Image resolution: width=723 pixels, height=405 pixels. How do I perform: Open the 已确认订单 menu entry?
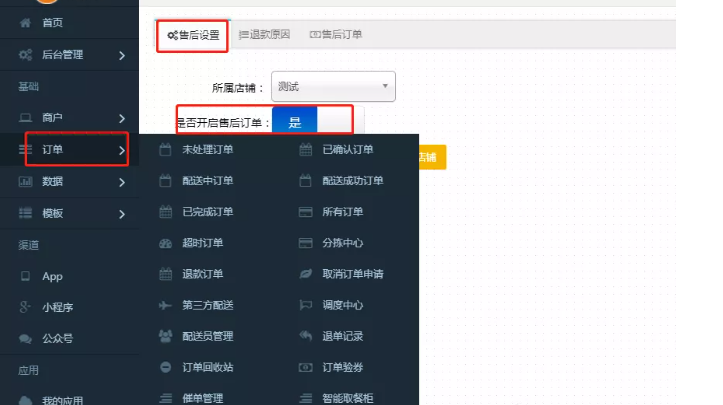pos(348,149)
